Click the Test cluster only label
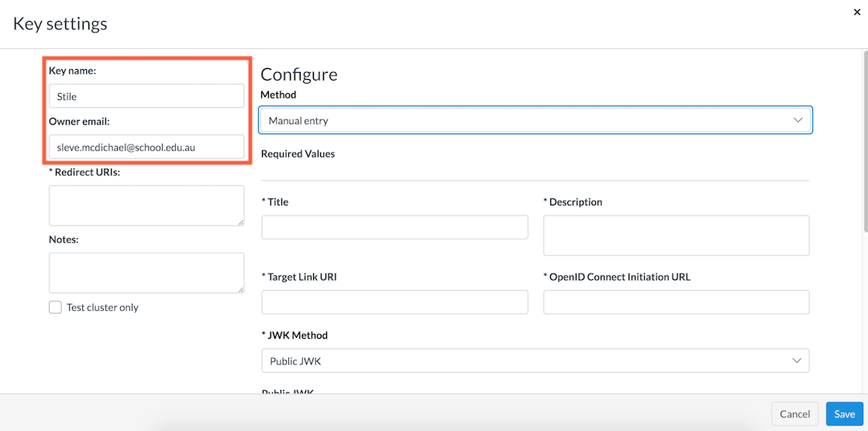This screenshot has width=868, height=431. coord(102,308)
